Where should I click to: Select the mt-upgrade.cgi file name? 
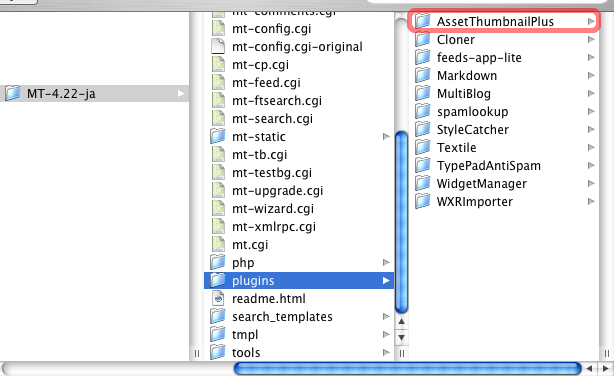click(x=278, y=191)
